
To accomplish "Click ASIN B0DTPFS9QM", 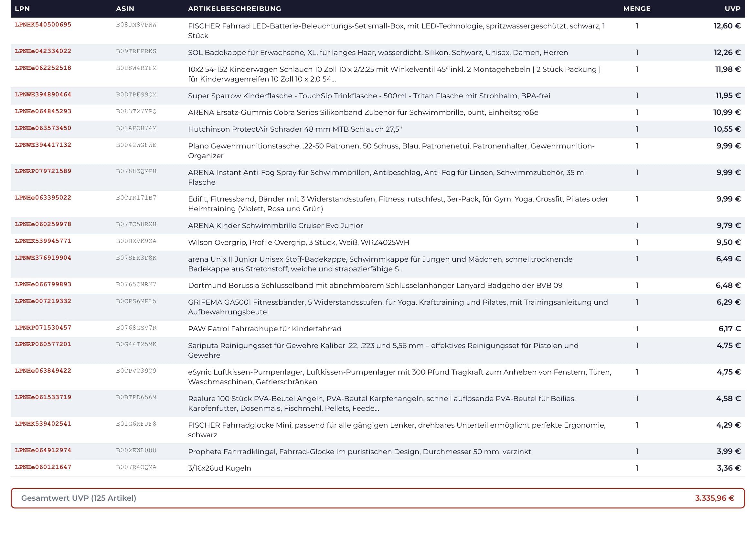I will pos(136,95).
